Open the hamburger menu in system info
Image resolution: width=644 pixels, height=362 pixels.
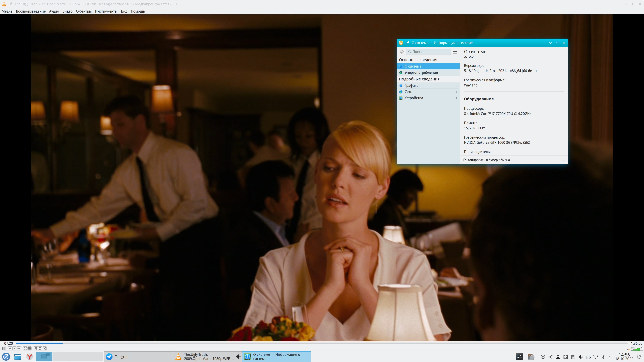point(455,52)
